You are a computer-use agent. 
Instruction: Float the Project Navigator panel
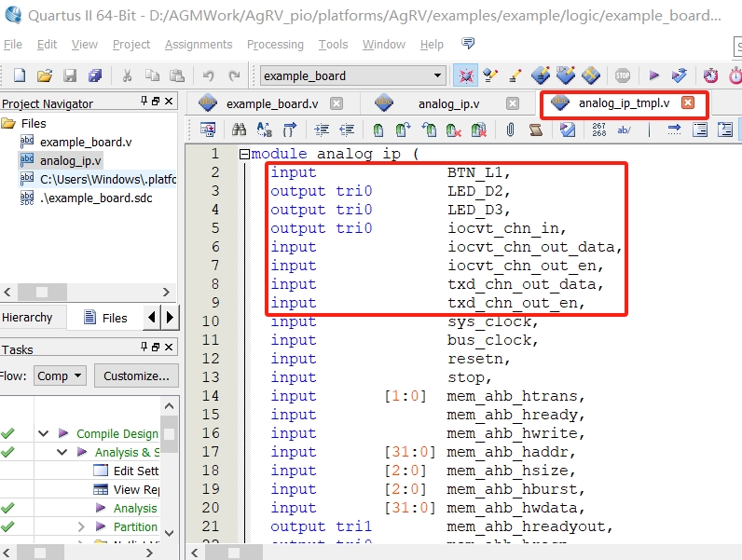tap(156, 101)
